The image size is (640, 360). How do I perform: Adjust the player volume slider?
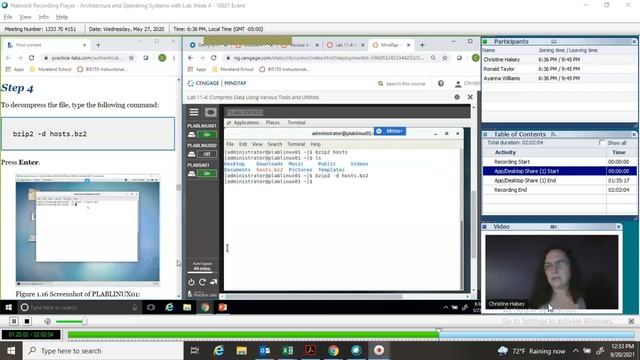(x=84, y=321)
